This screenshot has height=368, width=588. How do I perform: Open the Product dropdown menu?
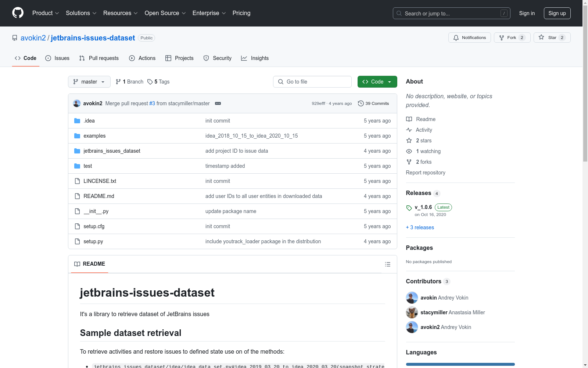[x=46, y=13]
